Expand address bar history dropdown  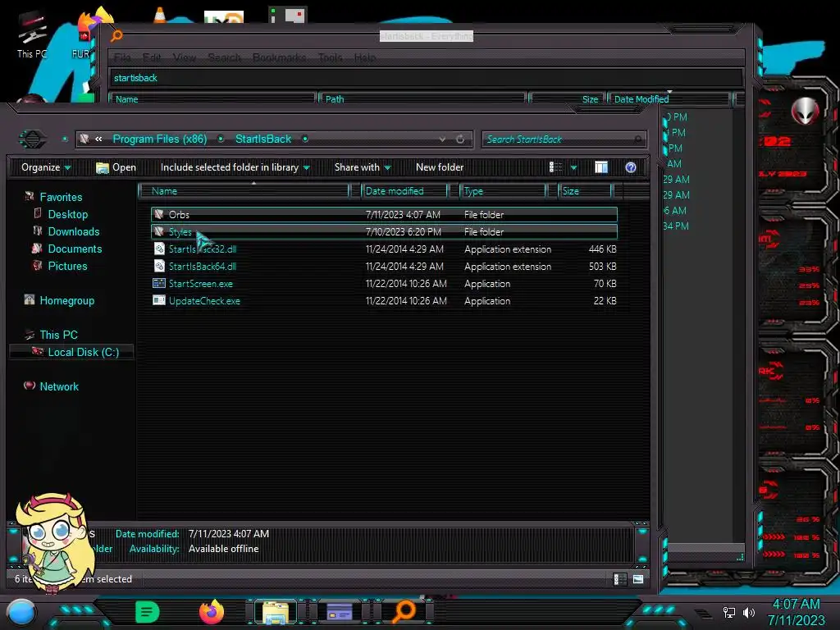point(442,139)
